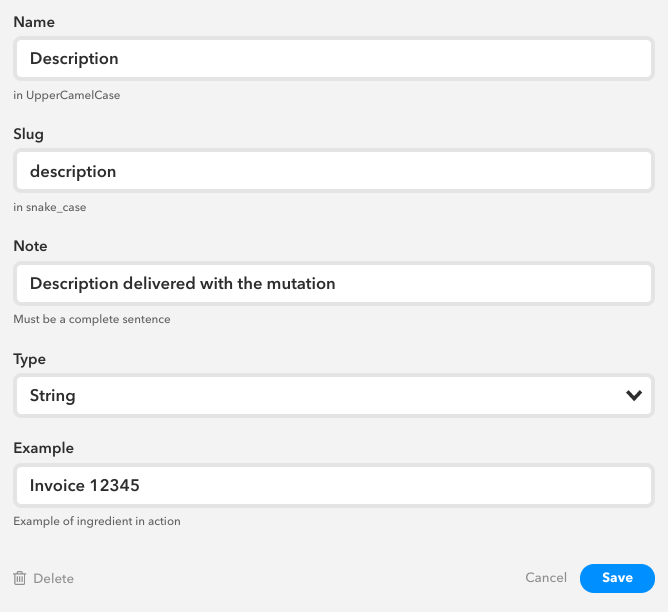The height and width of the screenshot is (612, 668).
Task: Click the 'in snake_case' hint text
Action: (50, 207)
